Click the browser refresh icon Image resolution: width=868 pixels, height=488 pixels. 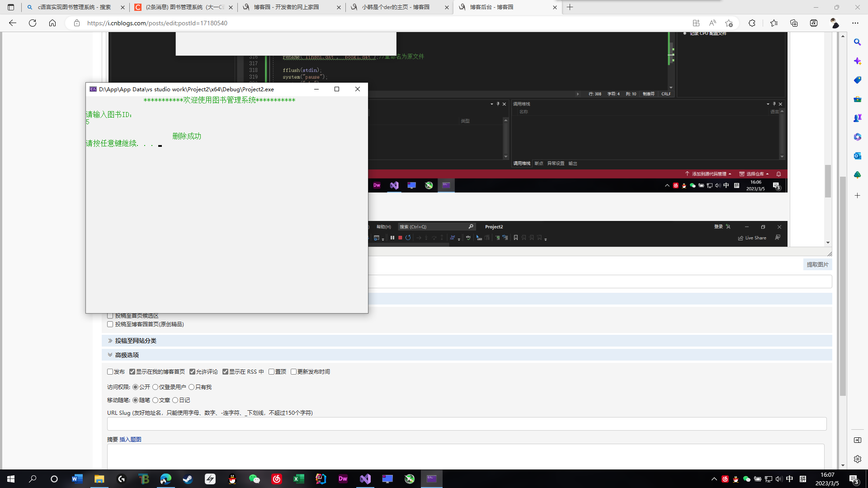[33, 23]
